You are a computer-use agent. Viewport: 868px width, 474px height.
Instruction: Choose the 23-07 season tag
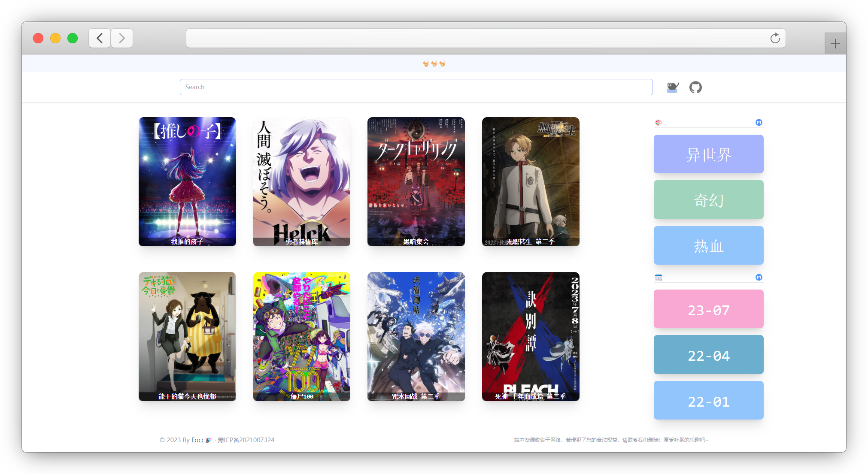(708, 309)
